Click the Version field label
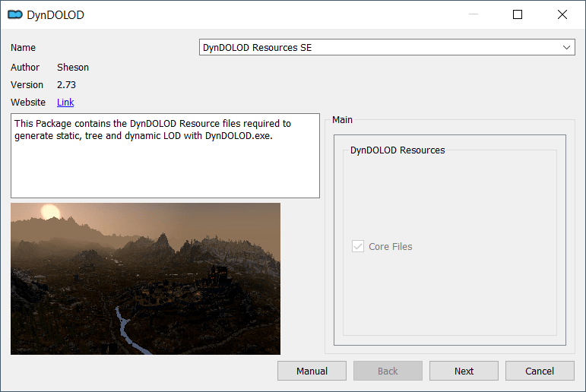 (27, 85)
